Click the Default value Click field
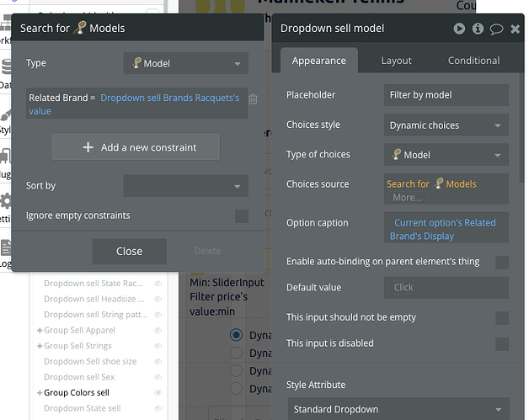529x420 pixels. [446, 288]
